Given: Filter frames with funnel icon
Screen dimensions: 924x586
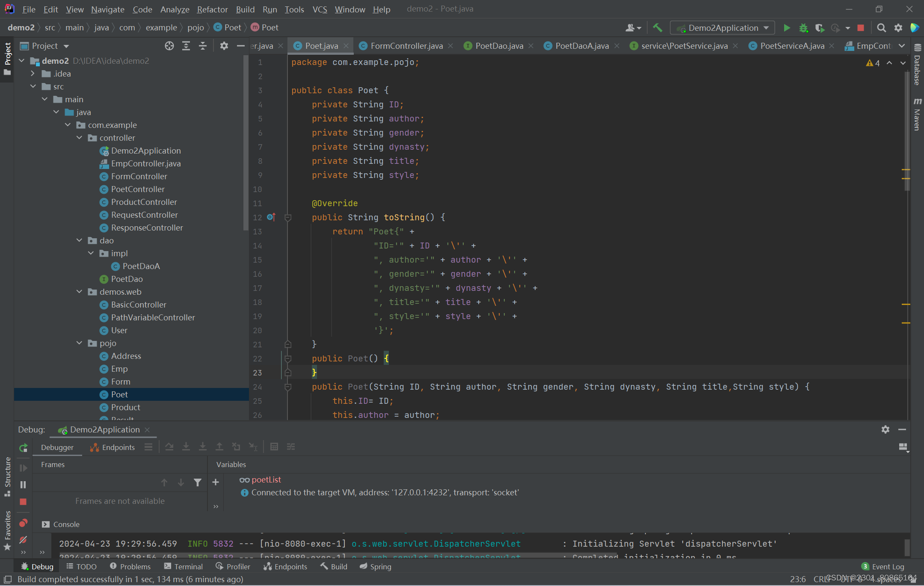Looking at the screenshot, I should [x=197, y=482].
